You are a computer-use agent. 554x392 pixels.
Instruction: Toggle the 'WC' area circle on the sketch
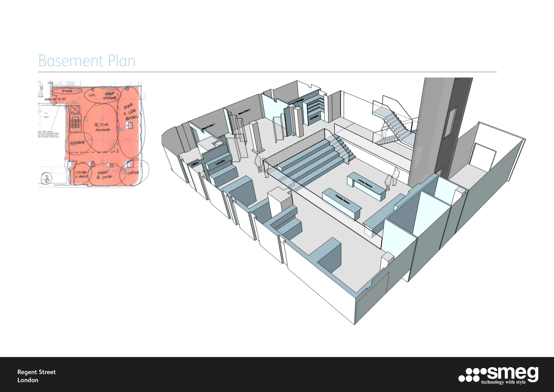[x=92, y=95]
